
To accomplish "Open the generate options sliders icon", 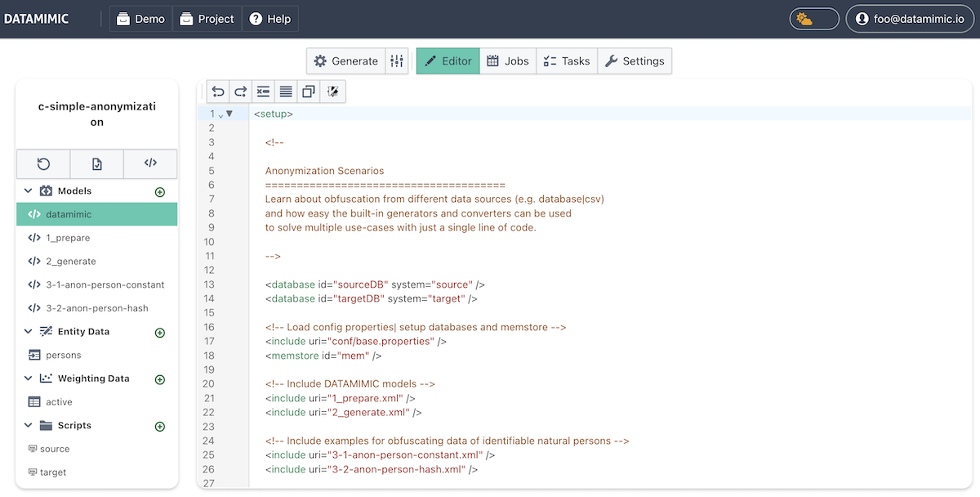I will (x=397, y=61).
